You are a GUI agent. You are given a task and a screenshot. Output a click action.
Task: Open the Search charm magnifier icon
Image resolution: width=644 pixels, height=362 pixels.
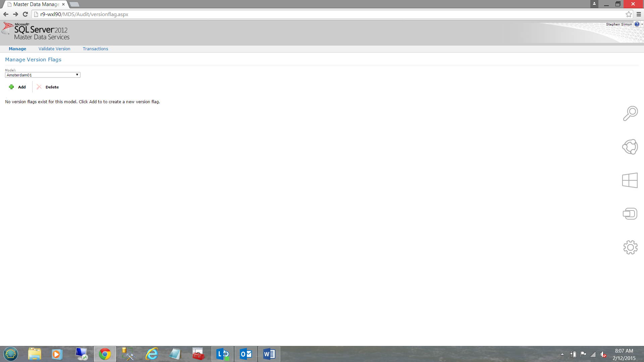point(630,113)
